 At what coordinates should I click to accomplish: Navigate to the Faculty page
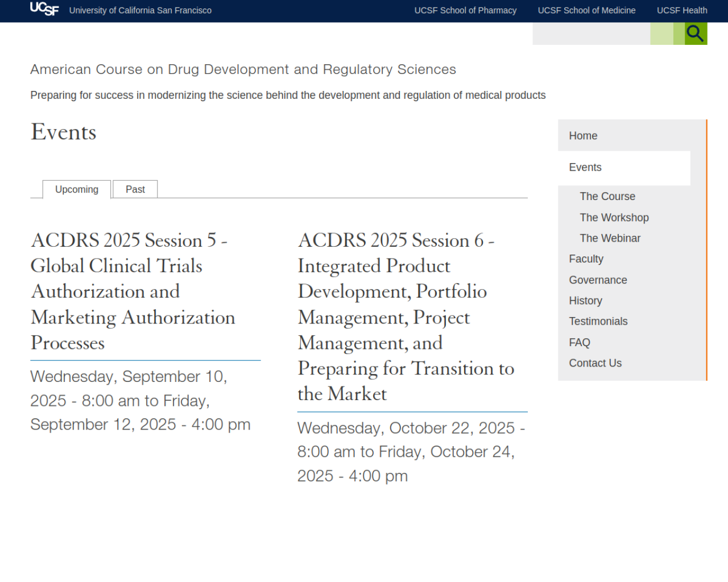pyautogui.click(x=586, y=259)
